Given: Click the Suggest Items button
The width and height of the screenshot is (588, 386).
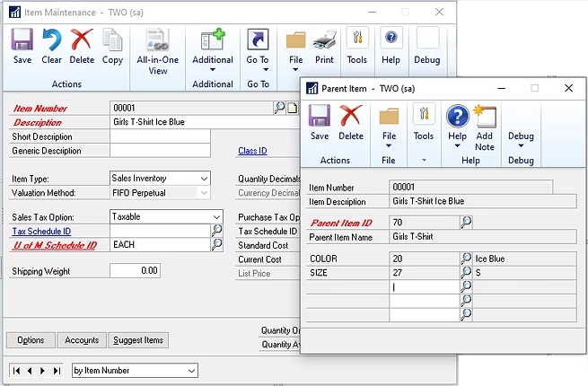Looking at the screenshot, I should click(x=138, y=340).
